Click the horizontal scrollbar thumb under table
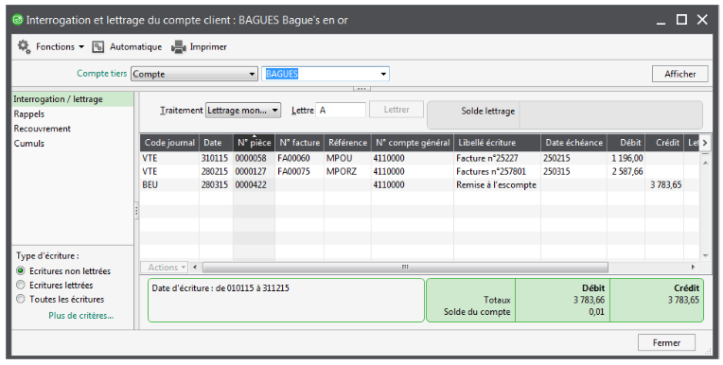Screen dimensions: 723x365 pos(405,267)
